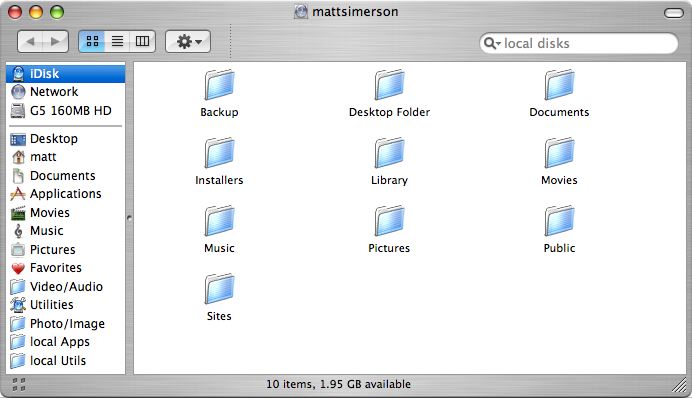The image size is (692, 398).
Task: Open G5 160MB HD drive in sidebar
Action: point(66,110)
